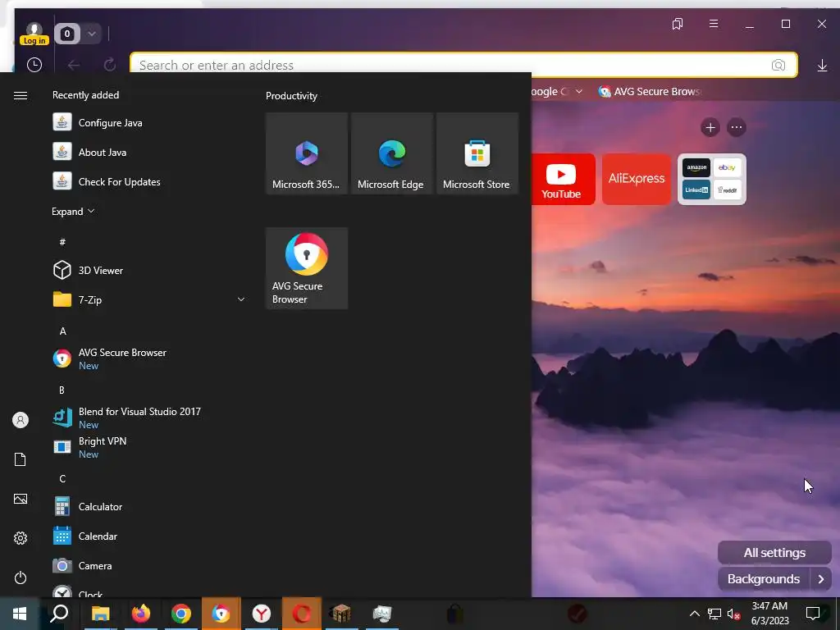Open the network tray icon
Viewport: 840px width, 630px height.
(714, 614)
